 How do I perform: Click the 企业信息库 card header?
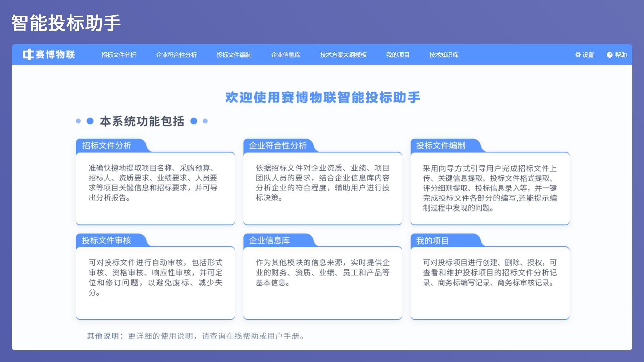point(269,241)
